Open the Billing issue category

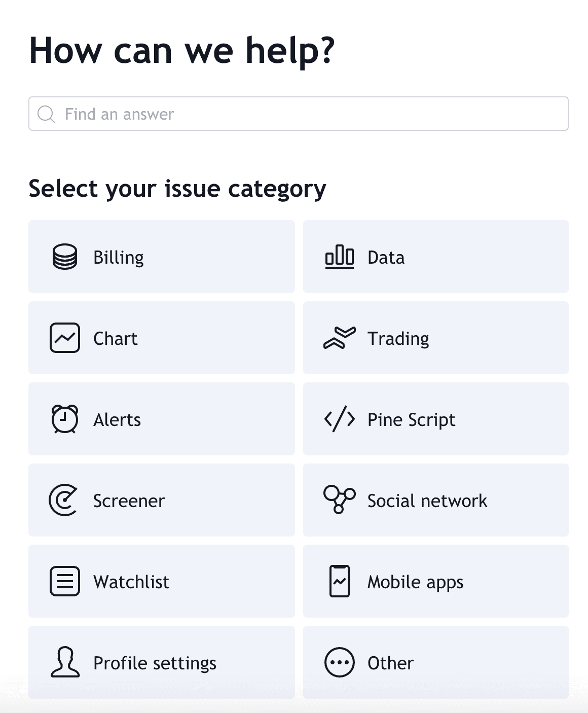(x=161, y=257)
